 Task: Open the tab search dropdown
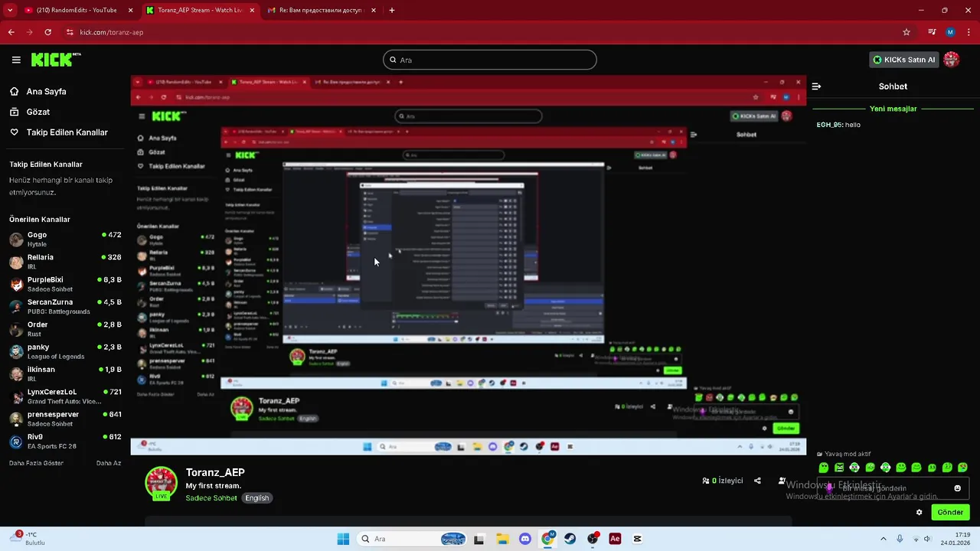coord(10,10)
